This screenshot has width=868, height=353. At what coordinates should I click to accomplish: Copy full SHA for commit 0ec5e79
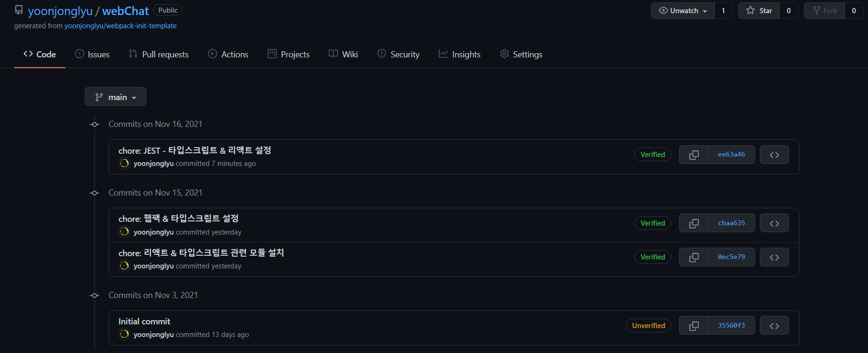(x=694, y=257)
